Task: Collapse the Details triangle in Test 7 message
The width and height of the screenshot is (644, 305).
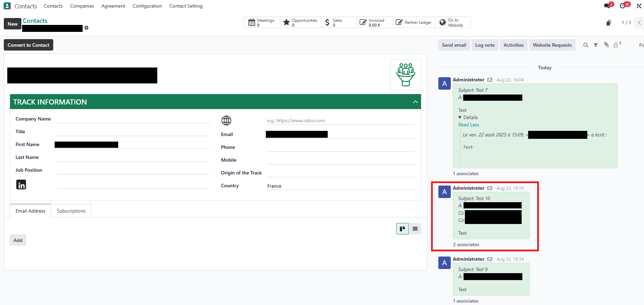Action: pos(460,118)
